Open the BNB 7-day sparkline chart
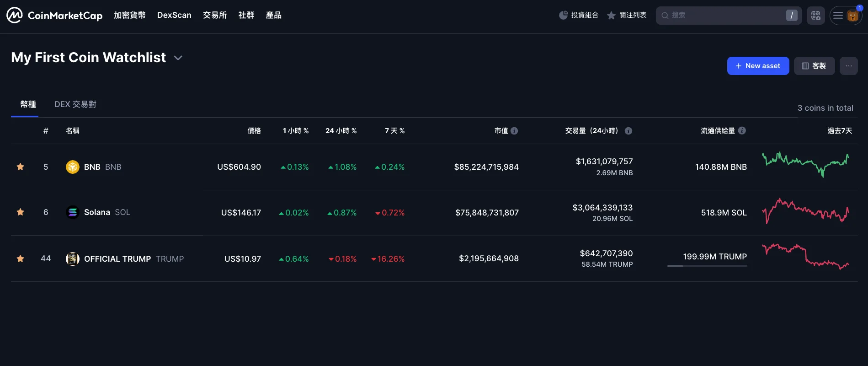Viewport: 868px width, 366px height. point(805,165)
